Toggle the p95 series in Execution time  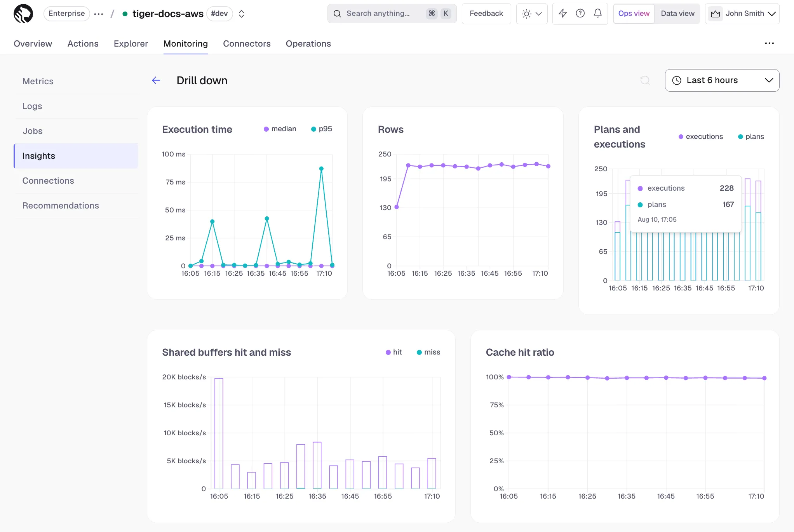coord(322,129)
